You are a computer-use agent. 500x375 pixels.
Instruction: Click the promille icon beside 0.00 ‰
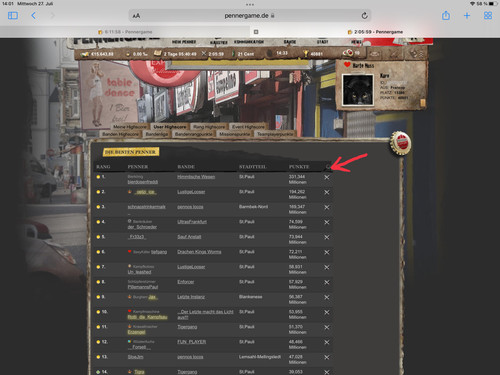(x=128, y=54)
